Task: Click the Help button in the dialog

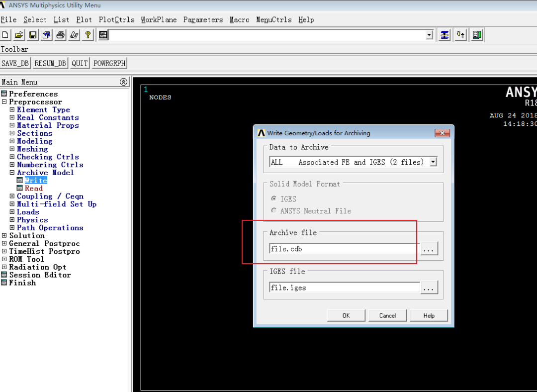Action: tap(429, 315)
